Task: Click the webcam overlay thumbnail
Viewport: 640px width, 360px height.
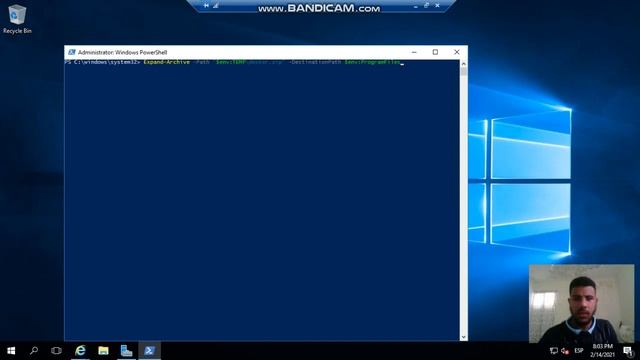Action: click(582, 304)
